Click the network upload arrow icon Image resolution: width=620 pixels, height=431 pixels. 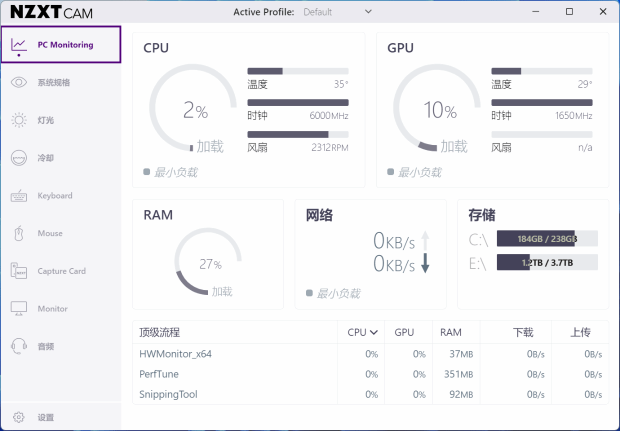pyautogui.click(x=425, y=240)
